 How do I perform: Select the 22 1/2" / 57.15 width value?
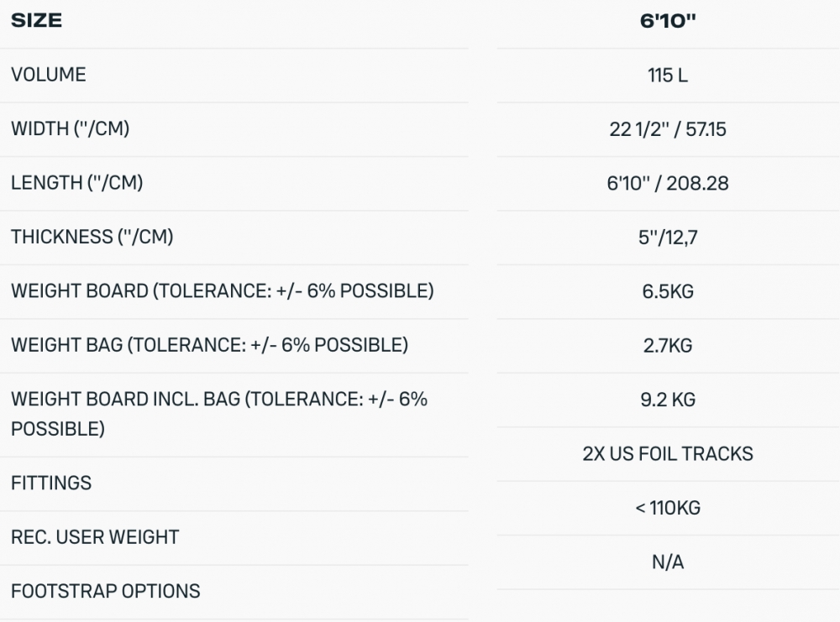tap(668, 129)
